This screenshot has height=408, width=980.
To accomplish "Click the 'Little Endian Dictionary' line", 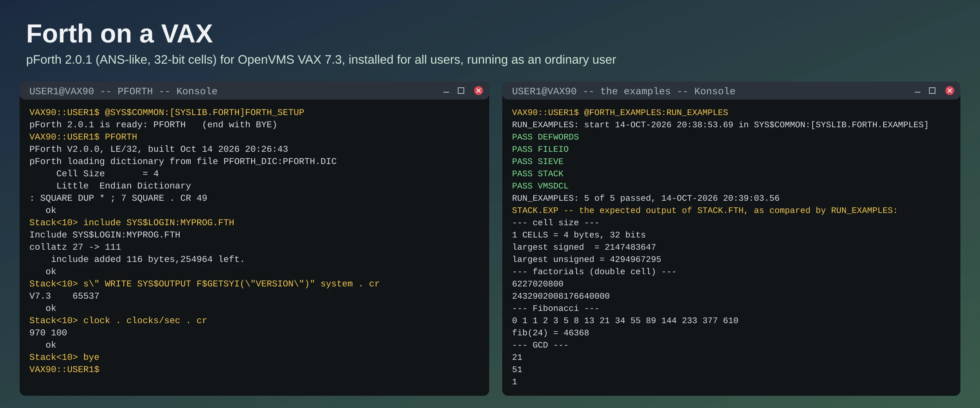I will [x=124, y=186].
